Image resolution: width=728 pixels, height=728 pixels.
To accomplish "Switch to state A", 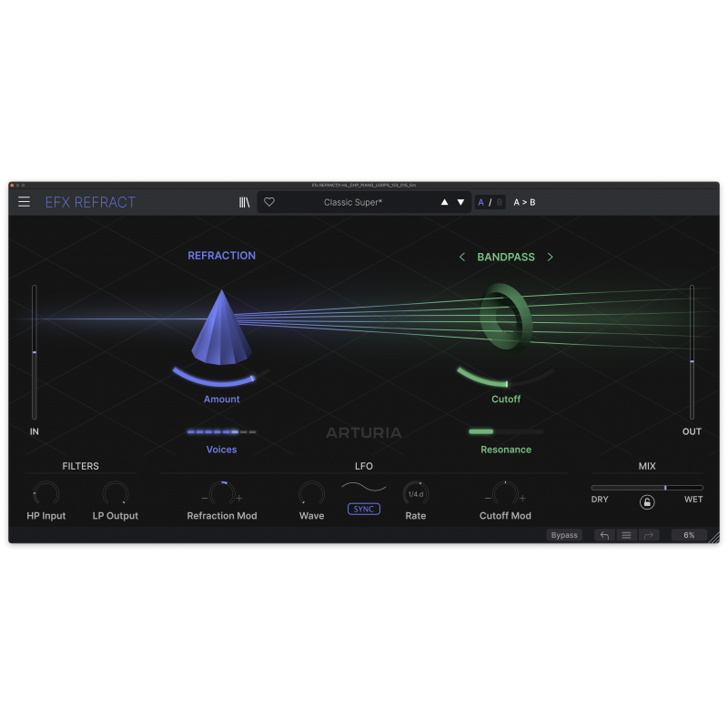I will point(481,202).
